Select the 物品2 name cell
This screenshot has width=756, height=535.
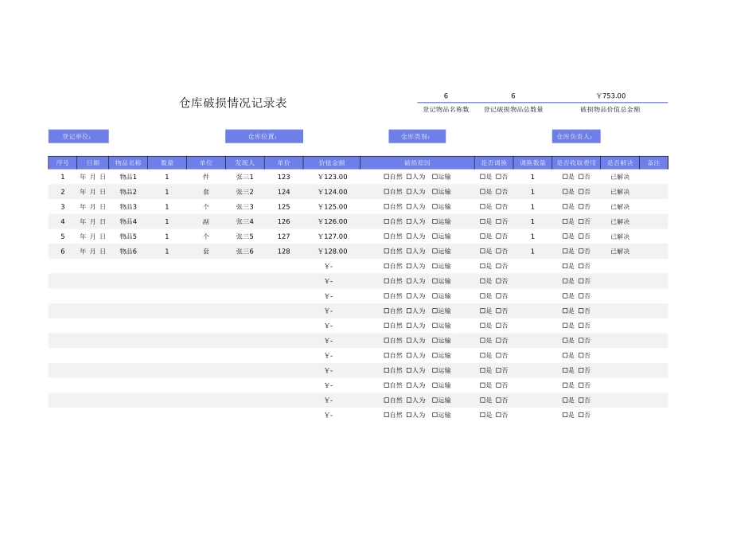[x=127, y=191]
